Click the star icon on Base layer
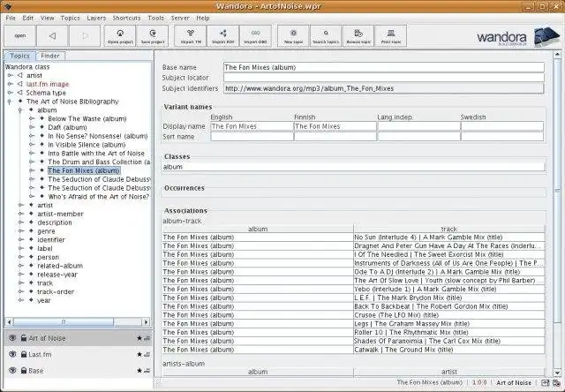The image size is (565, 392). pyautogui.click(x=139, y=371)
